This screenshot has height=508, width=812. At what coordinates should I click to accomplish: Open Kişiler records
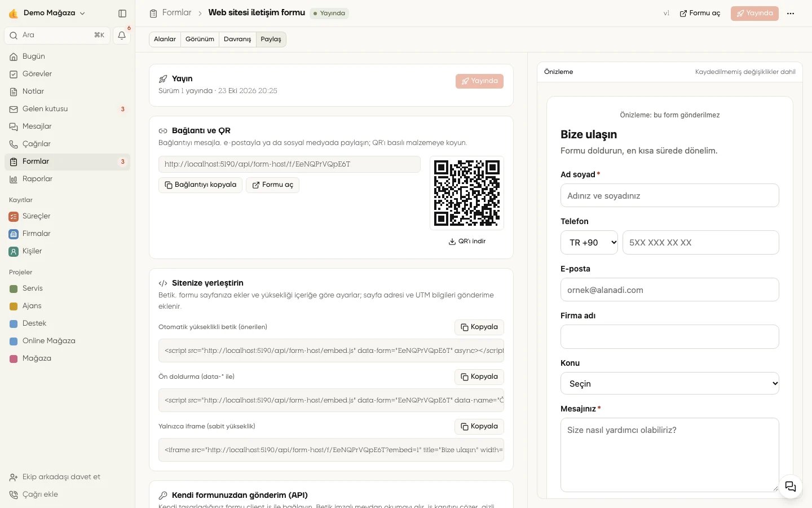point(68,251)
